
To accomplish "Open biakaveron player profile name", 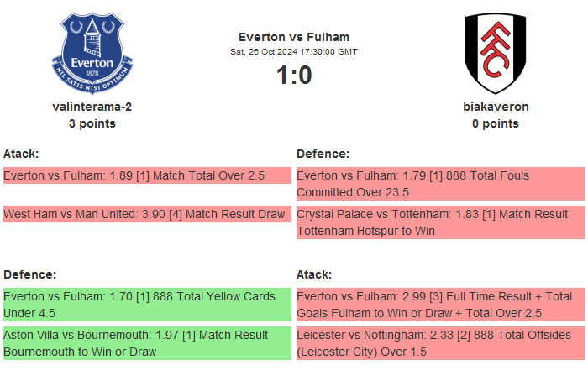I will pyautogui.click(x=496, y=107).
